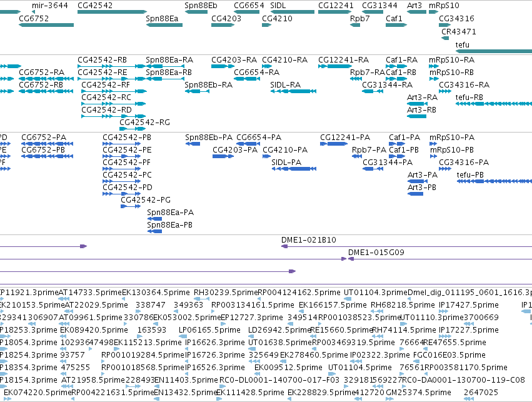Click the "tefu-RB" transcript label
Image resolution: width=532 pixels, height=402 pixels.
469,98
